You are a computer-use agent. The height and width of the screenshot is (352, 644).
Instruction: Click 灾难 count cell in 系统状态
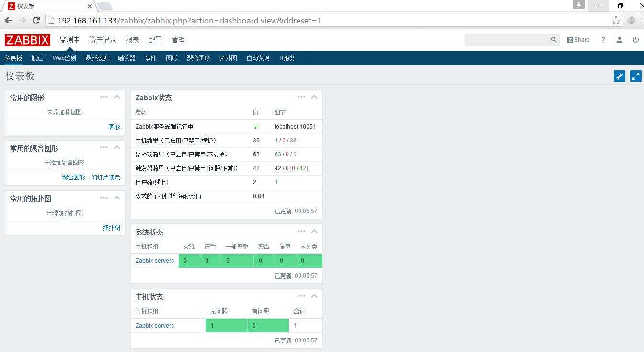click(189, 261)
